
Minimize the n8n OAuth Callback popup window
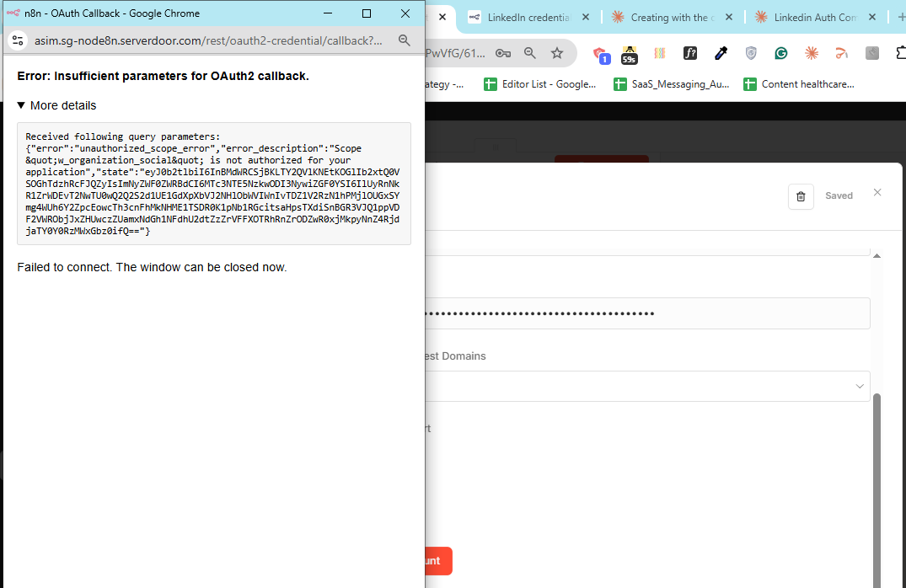[328, 13]
